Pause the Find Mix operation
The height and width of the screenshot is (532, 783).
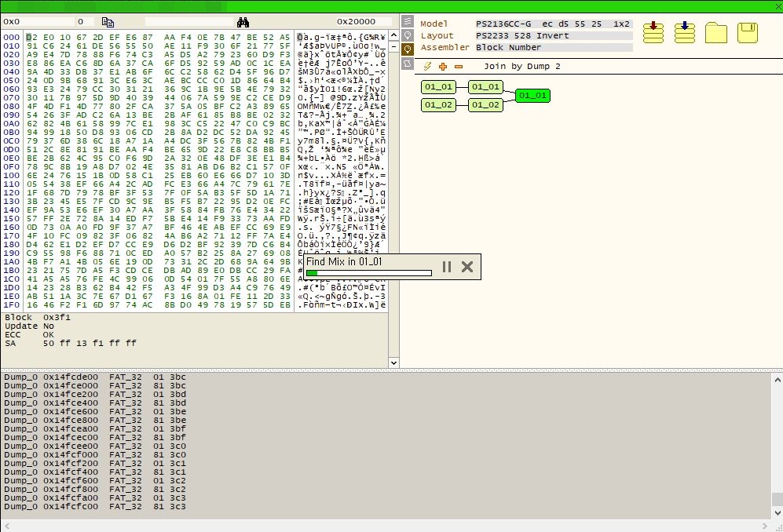click(x=447, y=267)
